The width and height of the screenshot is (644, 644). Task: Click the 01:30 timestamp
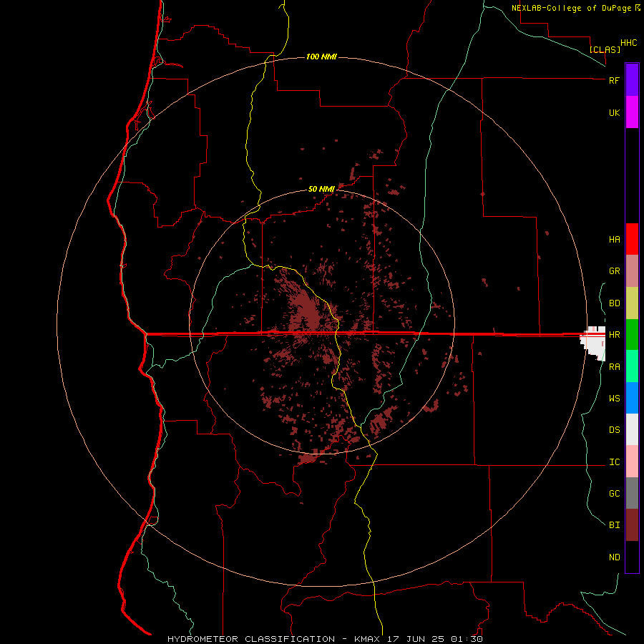coord(467,639)
